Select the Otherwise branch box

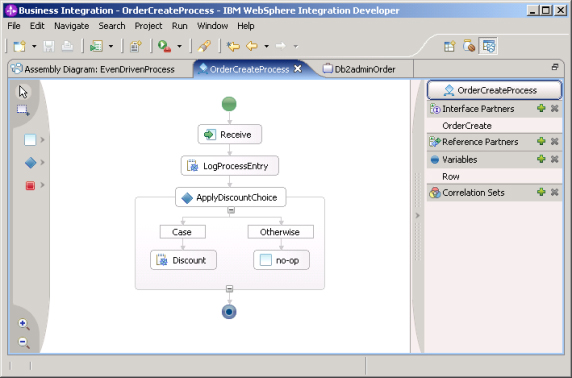pyautogui.click(x=281, y=232)
